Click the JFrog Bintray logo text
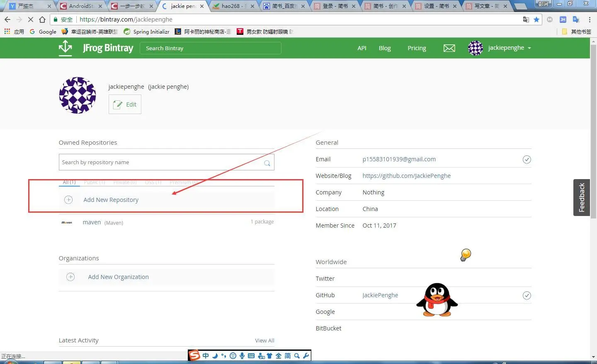 tap(108, 48)
